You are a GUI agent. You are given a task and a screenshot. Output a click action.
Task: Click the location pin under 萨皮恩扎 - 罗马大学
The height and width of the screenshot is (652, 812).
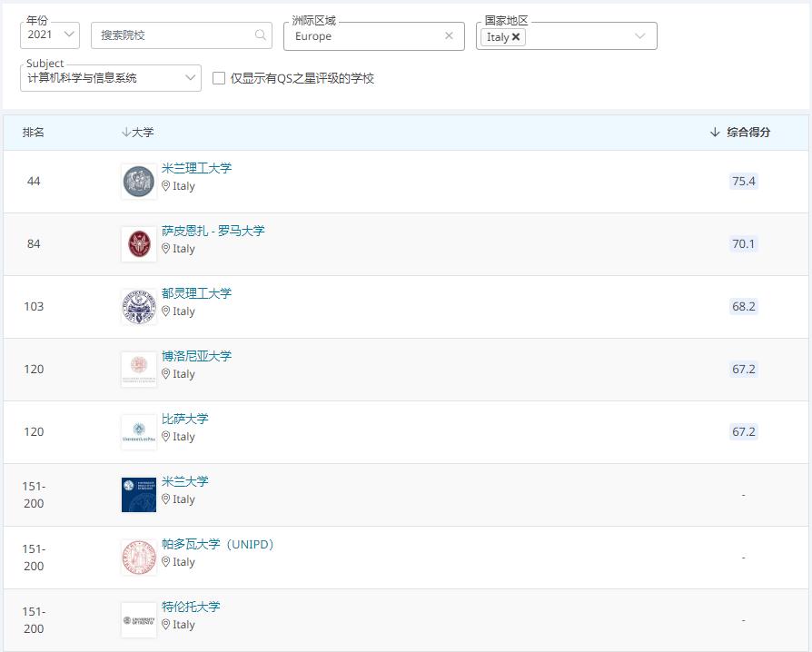(165, 249)
